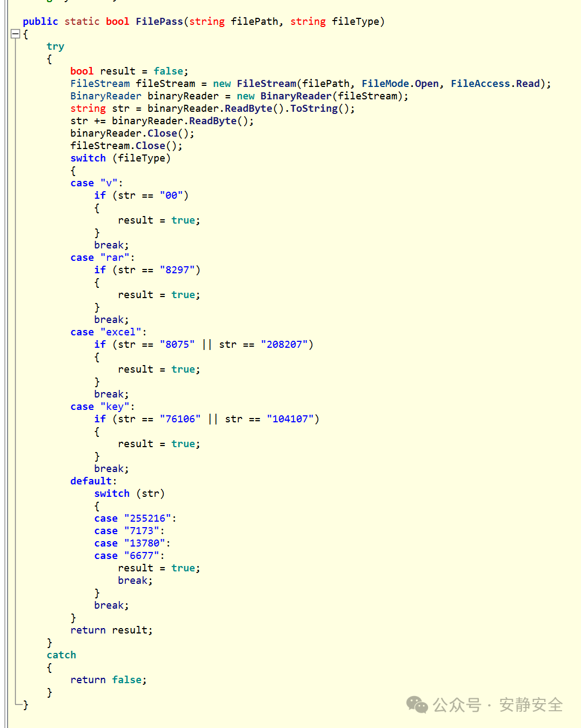
Task: Select the switch keyword near fileType
Action: (x=88, y=158)
